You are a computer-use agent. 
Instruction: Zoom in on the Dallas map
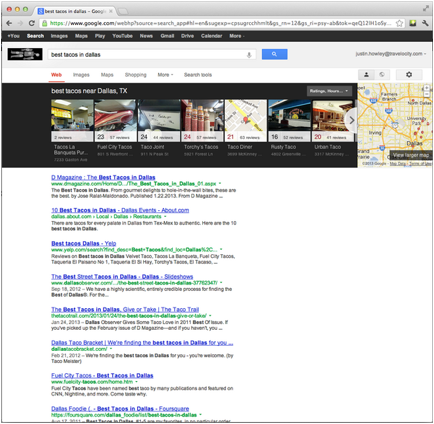[426, 88]
